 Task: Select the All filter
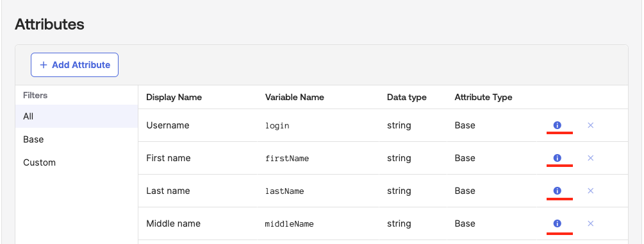pyautogui.click(x=76, y=116)
